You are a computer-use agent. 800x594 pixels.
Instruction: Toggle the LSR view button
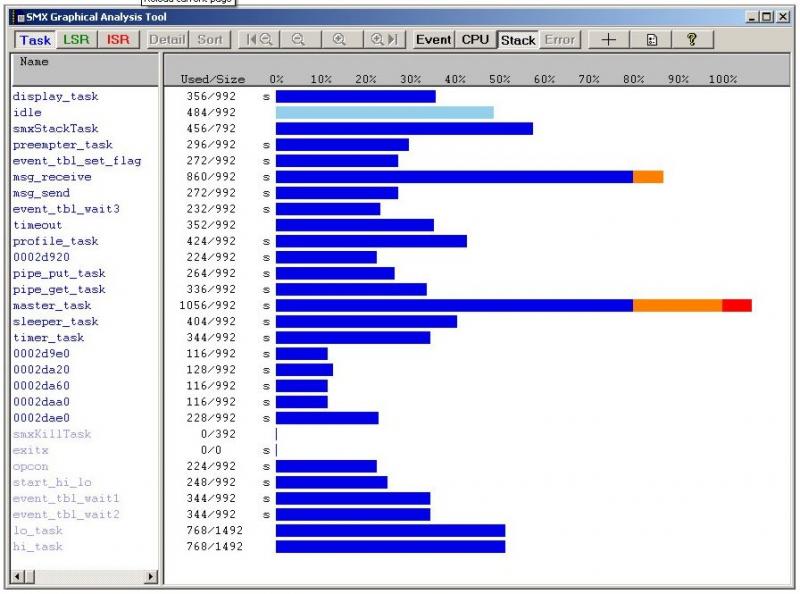(x=76, y=40)
